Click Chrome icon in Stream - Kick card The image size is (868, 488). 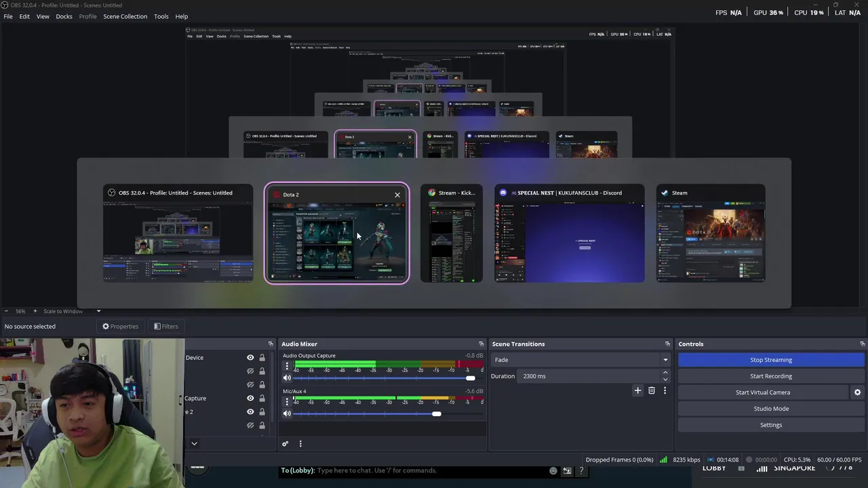[x=432, y=192]
